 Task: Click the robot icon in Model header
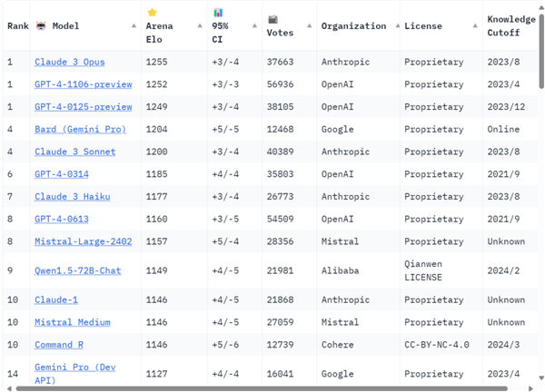(x=41, y=25)
